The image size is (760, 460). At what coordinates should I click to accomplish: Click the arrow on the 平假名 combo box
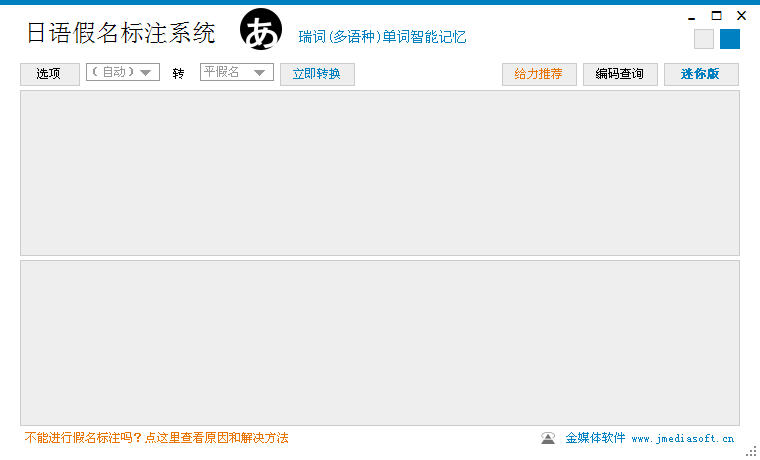click(x=259, y=73)
